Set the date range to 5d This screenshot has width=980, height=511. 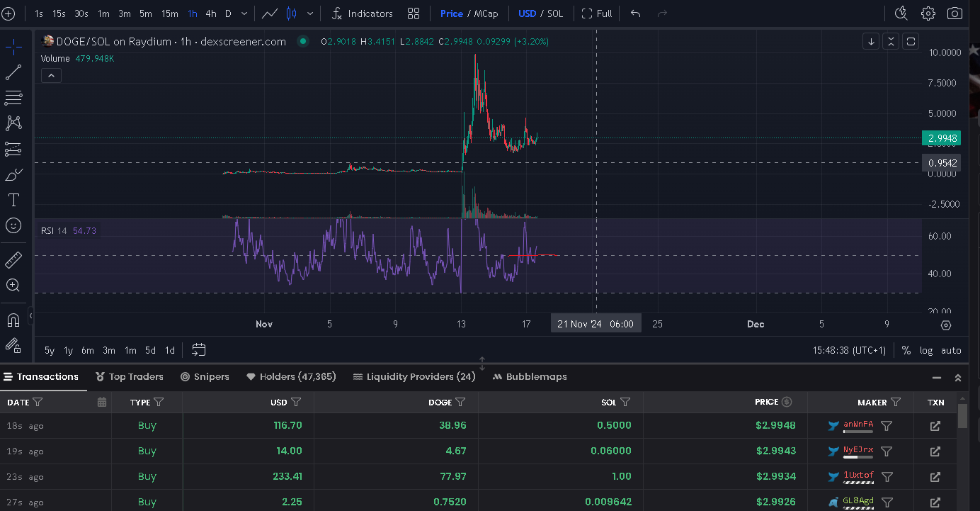(150, 350)
